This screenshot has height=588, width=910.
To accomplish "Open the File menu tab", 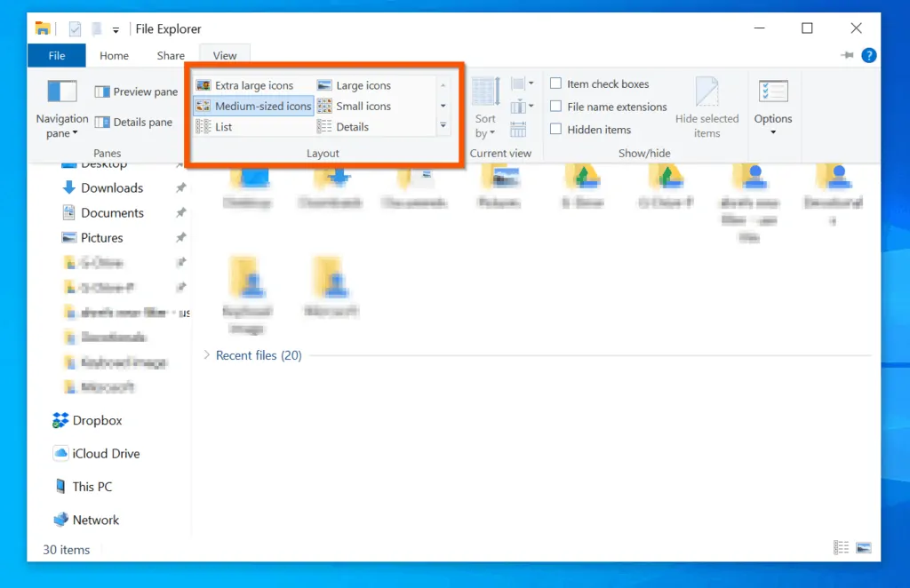I will click(57, 55).
